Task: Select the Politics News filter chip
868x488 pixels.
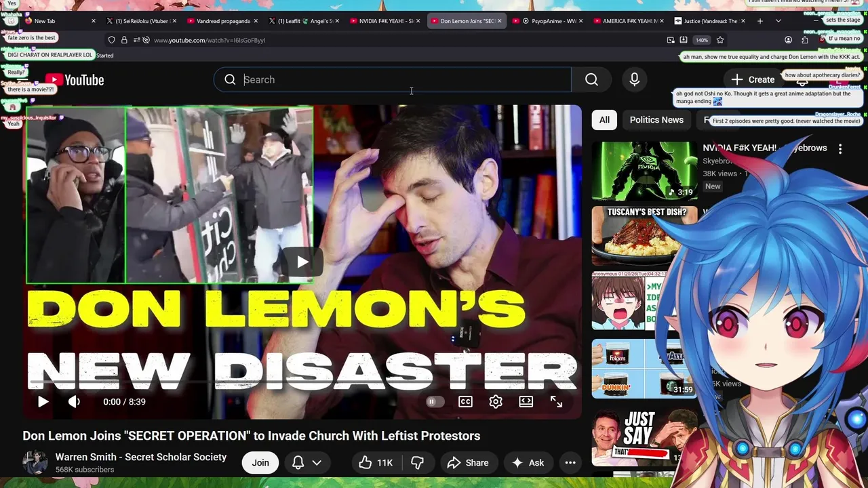Action: coord(656,119)
